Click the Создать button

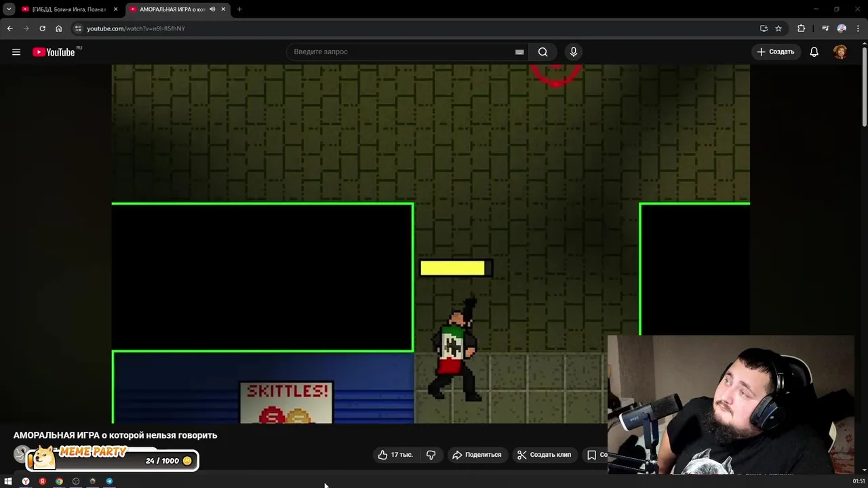tap(776, 52)
